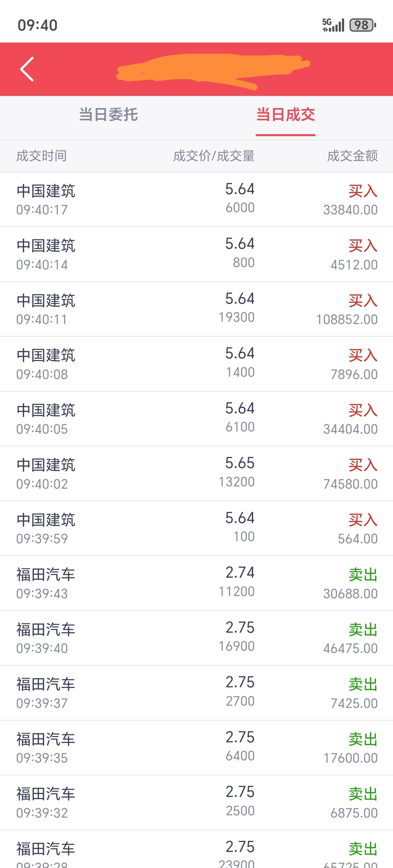The width and height of the screenshot is (393, 868).
Task: Open 福田汽车 sale worth 7425.00
Action: 196,693
